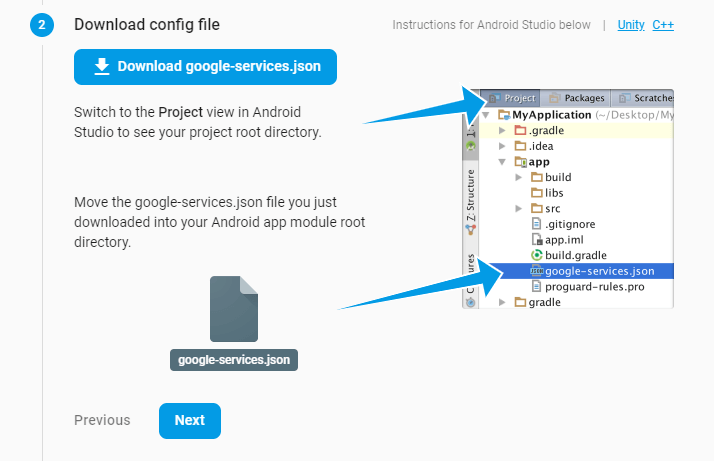Click the app.iml file icon
The image size is (714, 461).
[x=536, y=240]
